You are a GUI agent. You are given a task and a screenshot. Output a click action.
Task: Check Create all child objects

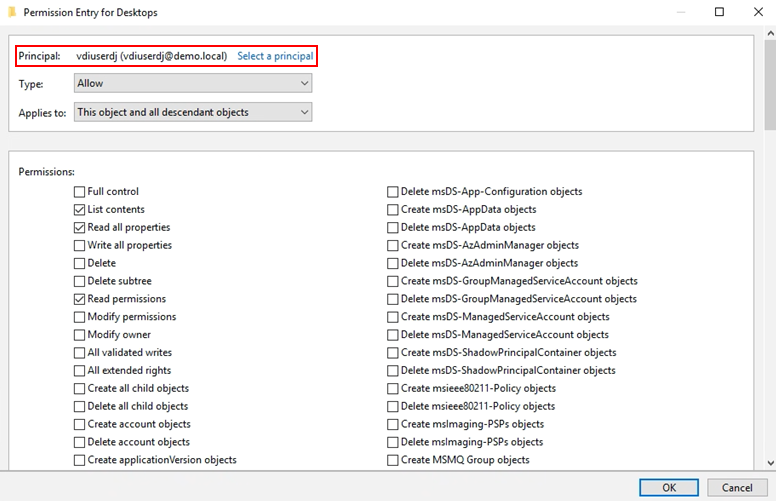click(x=80, y=389)
